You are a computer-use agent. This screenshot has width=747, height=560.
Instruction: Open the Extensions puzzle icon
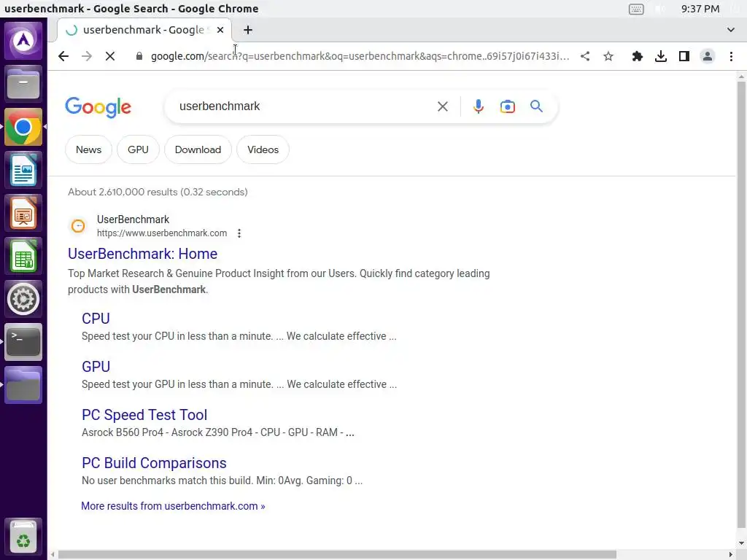click(637, 56)
